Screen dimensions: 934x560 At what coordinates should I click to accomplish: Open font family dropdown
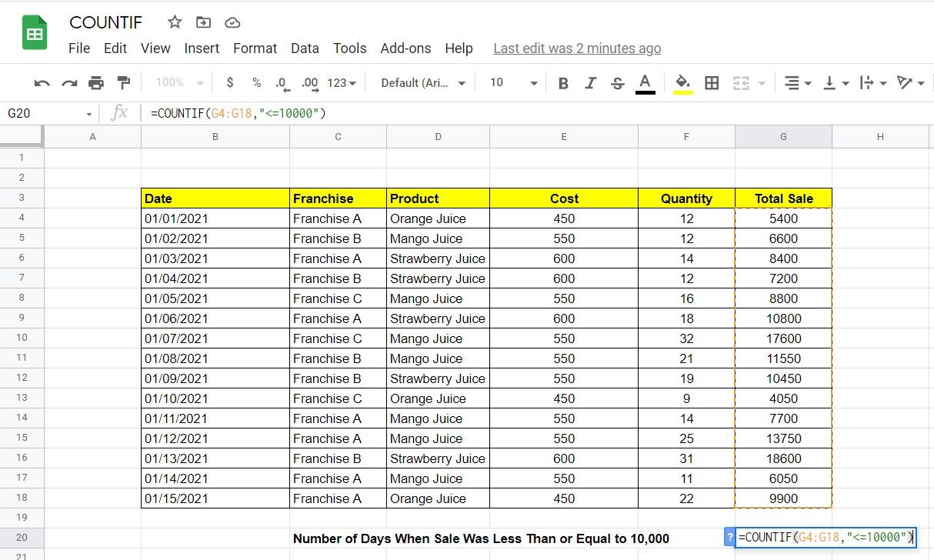click(423, 83)
